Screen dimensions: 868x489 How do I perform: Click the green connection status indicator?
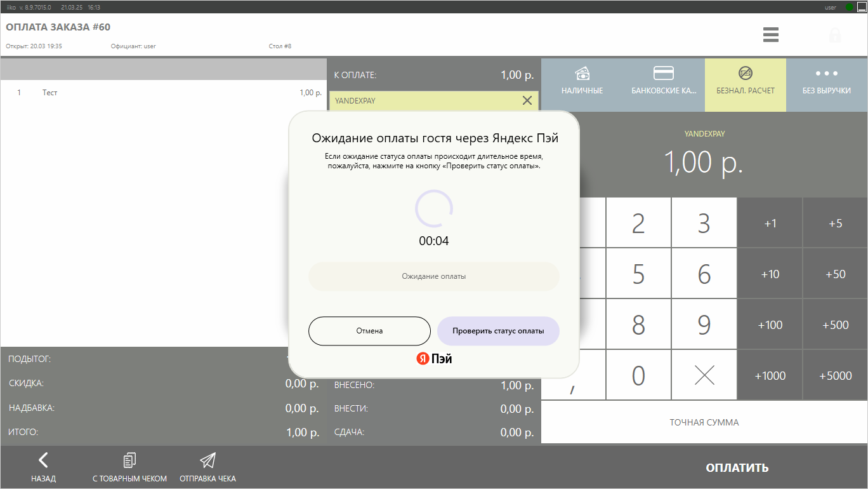click(849, 7)
